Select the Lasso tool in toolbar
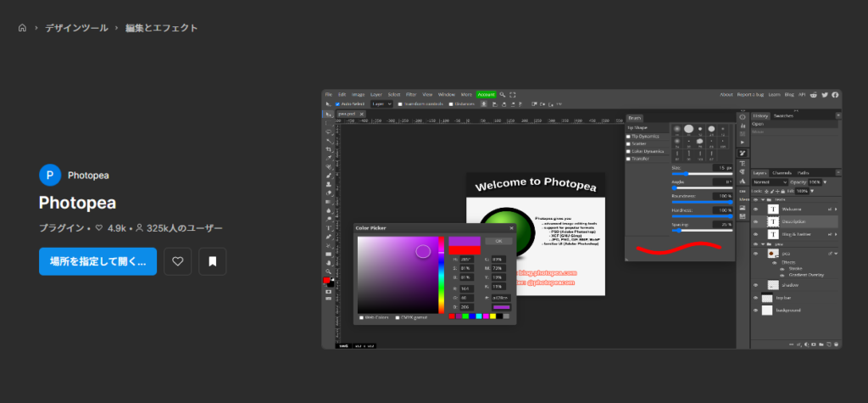The width and height of the screenshot is (868, 403). click(328, 132)
